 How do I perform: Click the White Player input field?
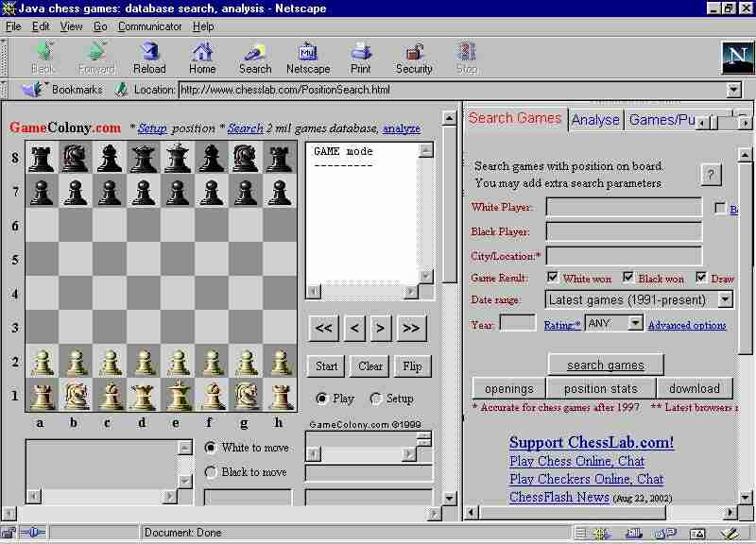coord(624,207)
